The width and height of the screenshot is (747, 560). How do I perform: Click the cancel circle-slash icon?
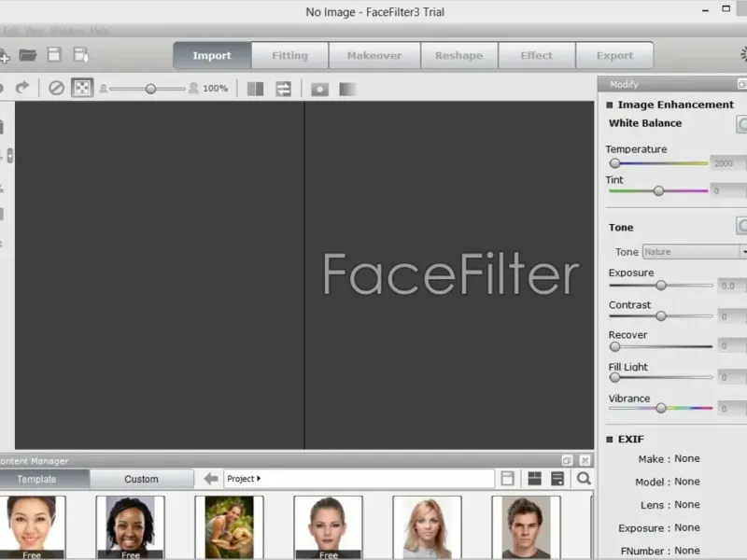pyautogui.click(x=56, y=88)
